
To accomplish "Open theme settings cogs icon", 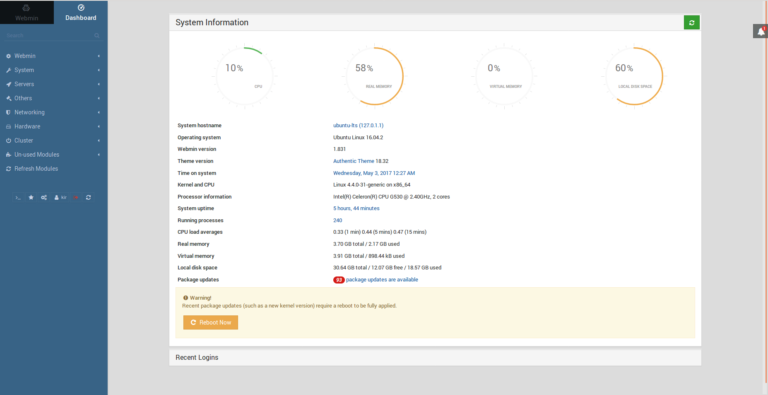I will [44, 198].
